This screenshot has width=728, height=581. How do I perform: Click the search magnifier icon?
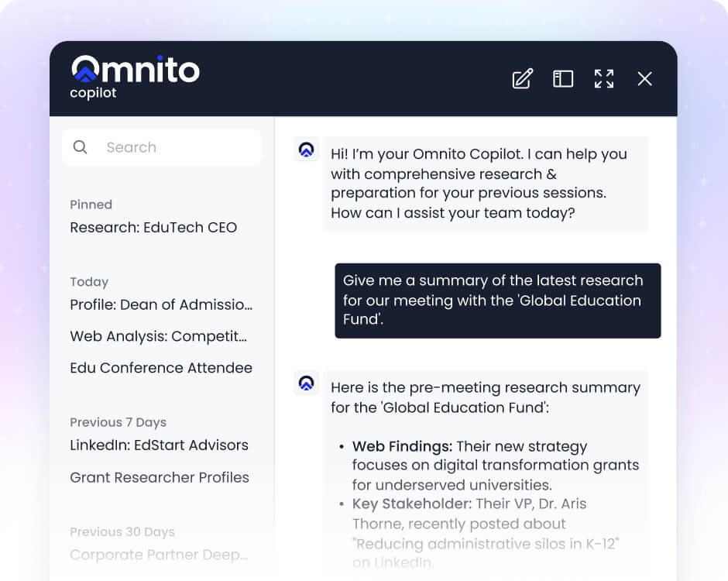pyautogui.click(x=80, y=147)
